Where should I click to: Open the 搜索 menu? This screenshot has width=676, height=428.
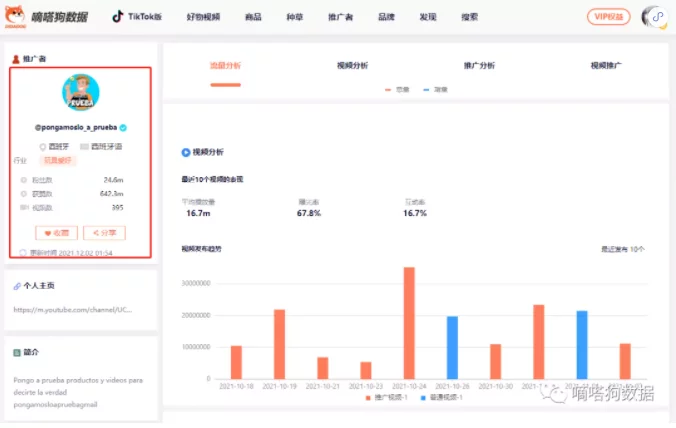coord(469,17)
